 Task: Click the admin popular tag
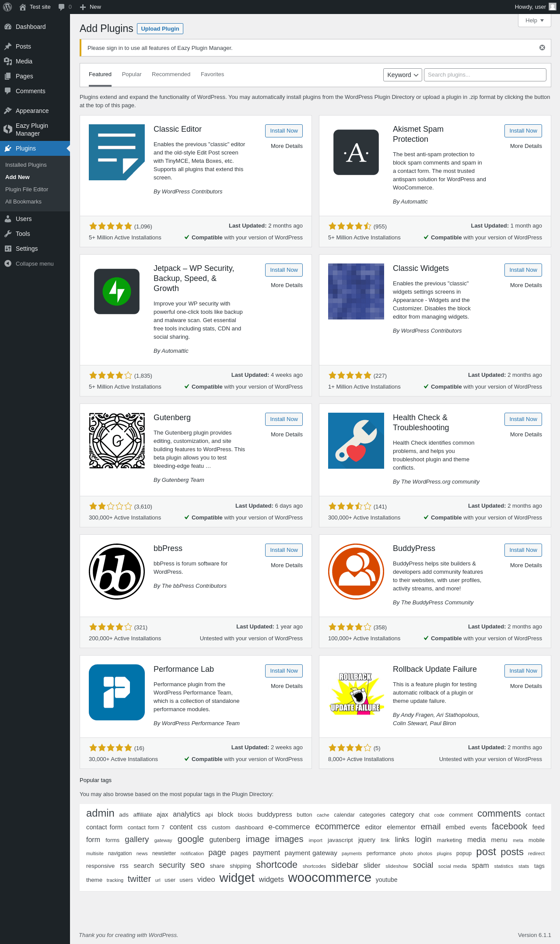(x=100, y=813)
